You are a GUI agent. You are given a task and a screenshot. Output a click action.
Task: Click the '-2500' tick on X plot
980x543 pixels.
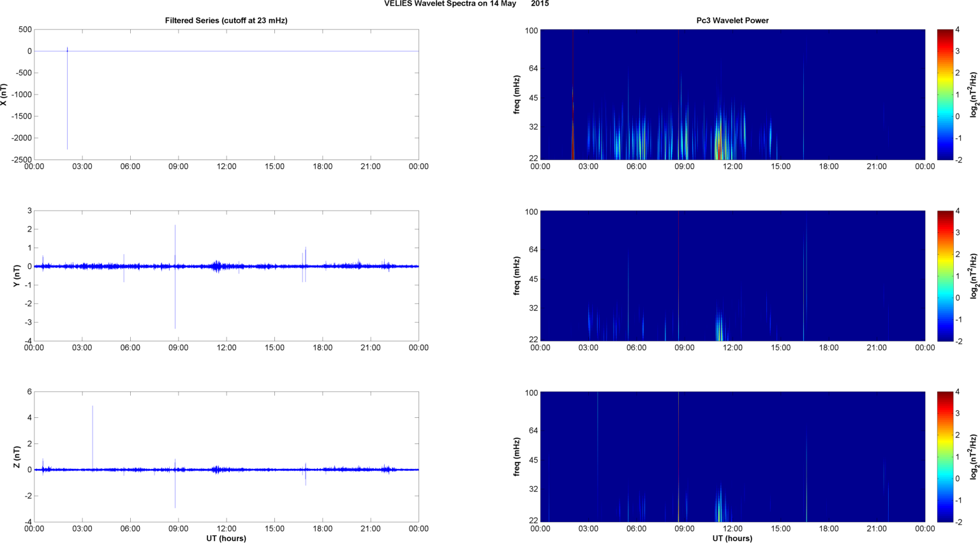point(22,160)
